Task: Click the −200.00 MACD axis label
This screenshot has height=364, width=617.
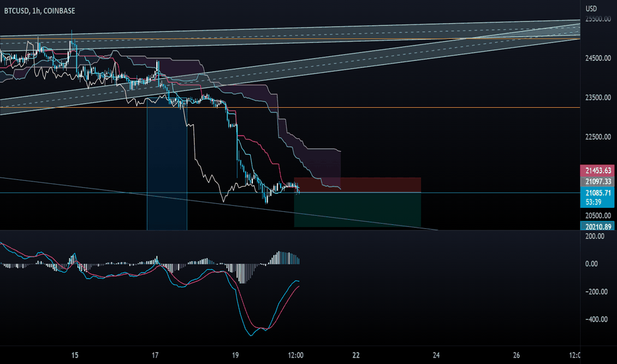Action: point(596,292)
